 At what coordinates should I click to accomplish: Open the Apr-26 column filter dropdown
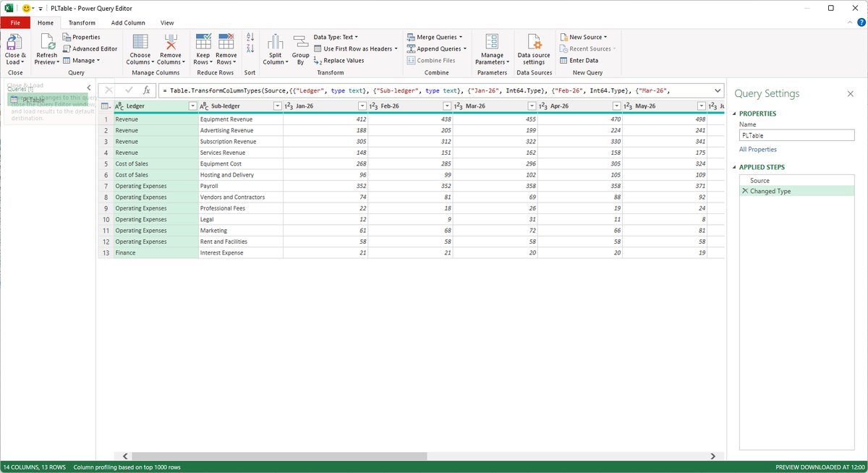[x=616, y=106]
